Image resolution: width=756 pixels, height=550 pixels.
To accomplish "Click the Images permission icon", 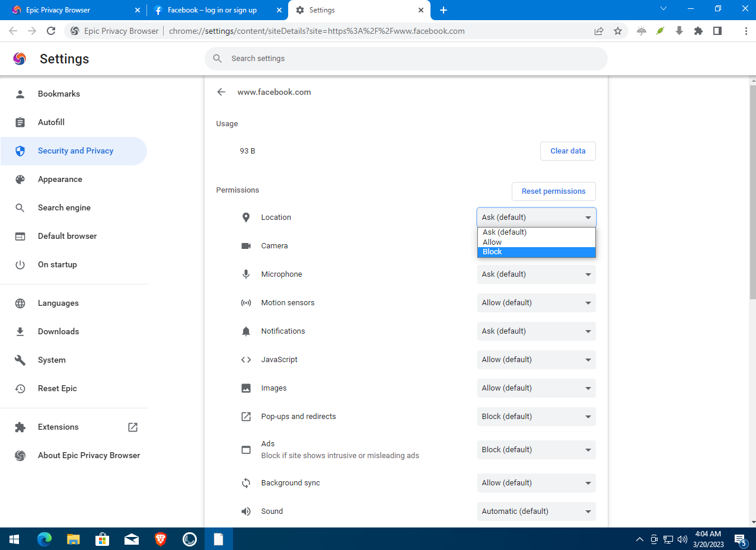I will pyautogui.click(x=246, y=388).
